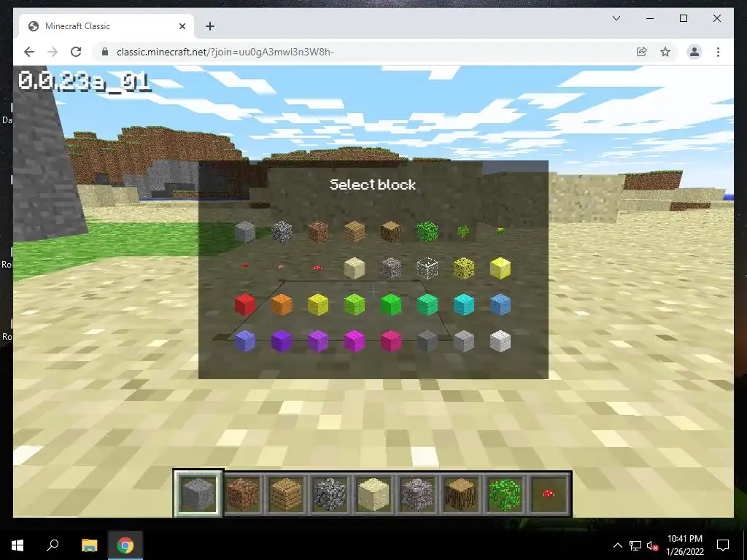Image resolution: width=747 pixels, height=560 pixels.
Task: Select the pink wool block
Action: pos(391,341)
